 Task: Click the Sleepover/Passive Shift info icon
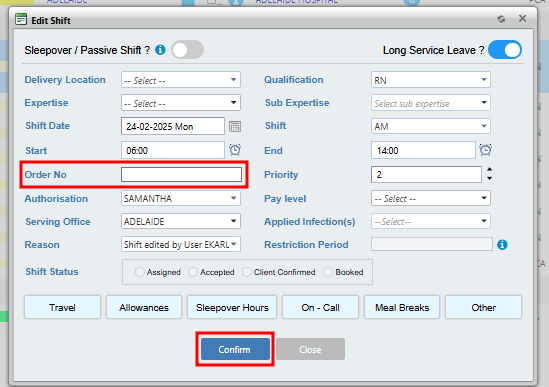click(x=160, y=50)
